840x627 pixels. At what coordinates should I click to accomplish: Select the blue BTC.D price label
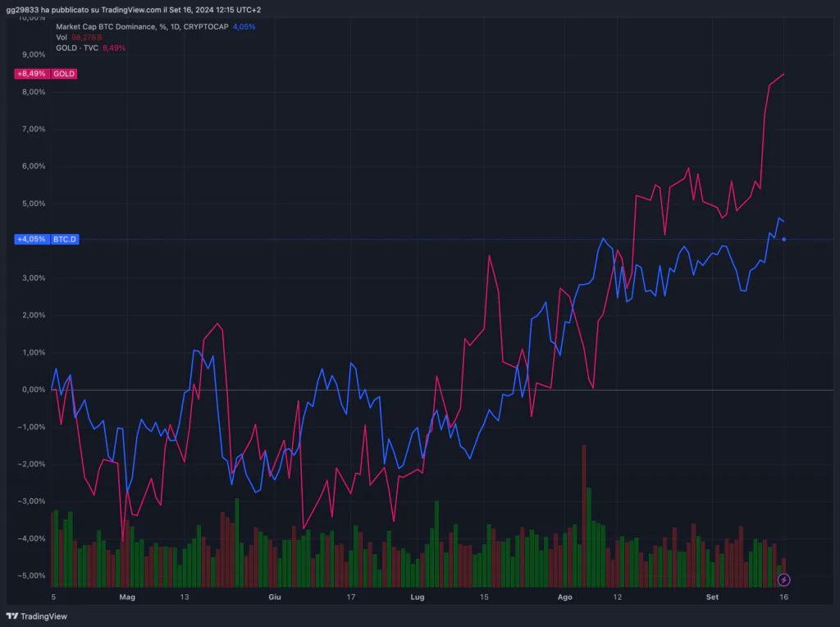pyautogui.click(x=65, y=240)
